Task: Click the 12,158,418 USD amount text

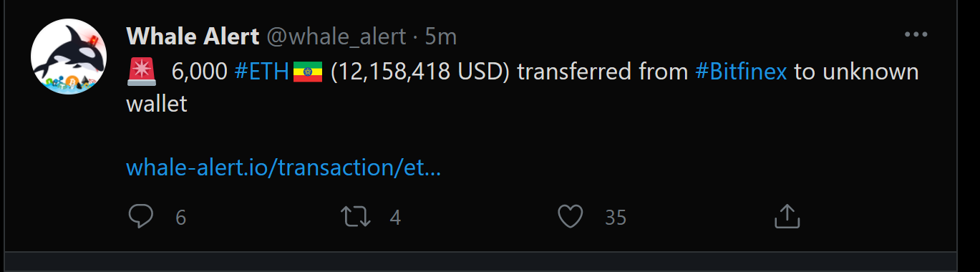Action: 420,72
